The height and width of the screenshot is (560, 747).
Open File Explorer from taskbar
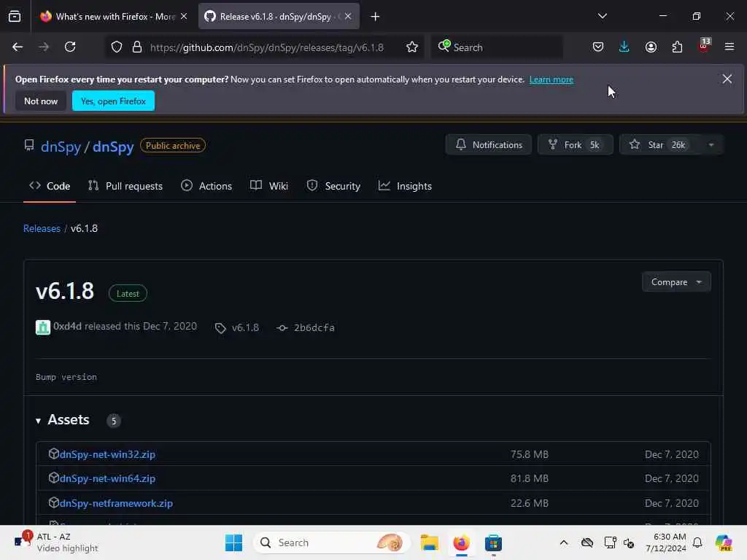coord(429,542)
